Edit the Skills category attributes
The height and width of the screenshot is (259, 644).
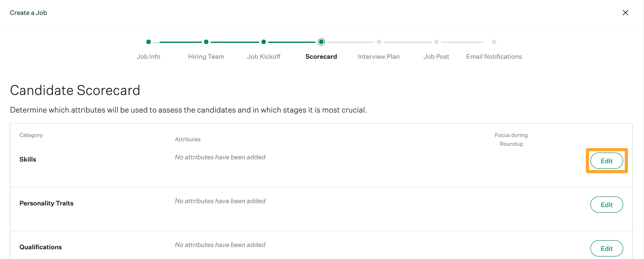tap(606, 161)
